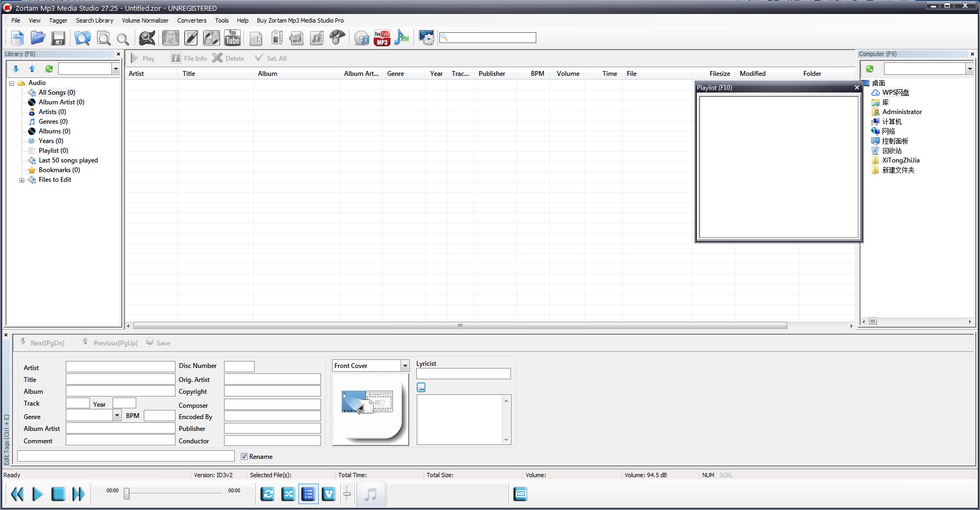Image resolution: width=980 pixels, height=510 pixels.
Task: Close the Playlist (F10) panel
Action: 857,88
